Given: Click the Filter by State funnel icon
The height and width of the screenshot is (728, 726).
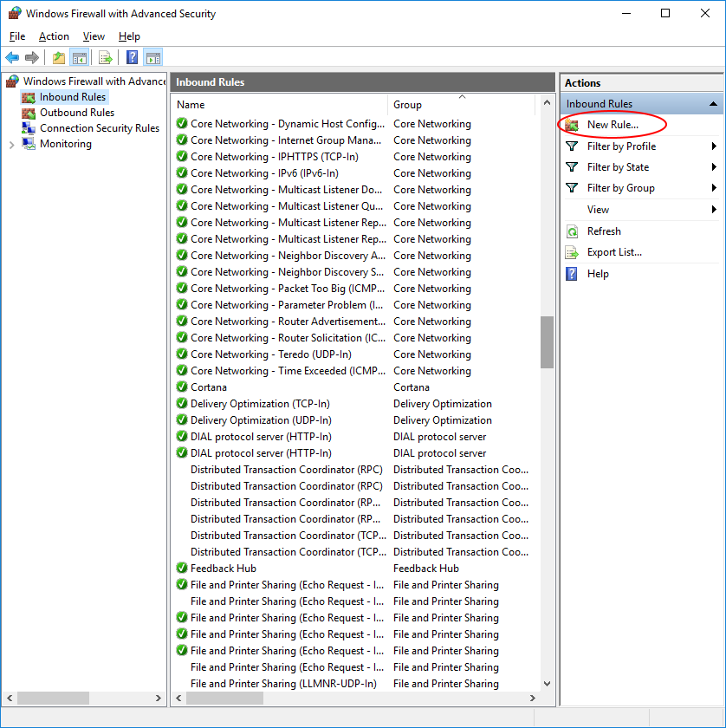Looking at the screenshot, I should click(572, 167).
